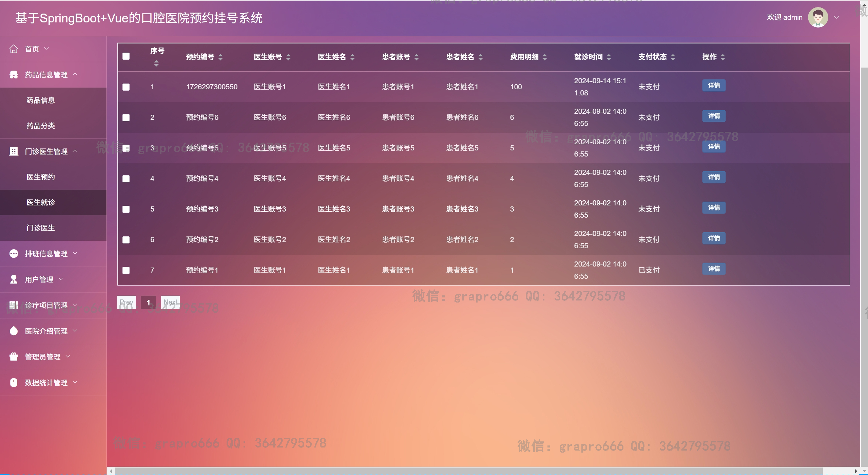Sort the table by 预约编号 arrows
The width and height of the screenshot is (868, 475).
(x=220, y=57)
